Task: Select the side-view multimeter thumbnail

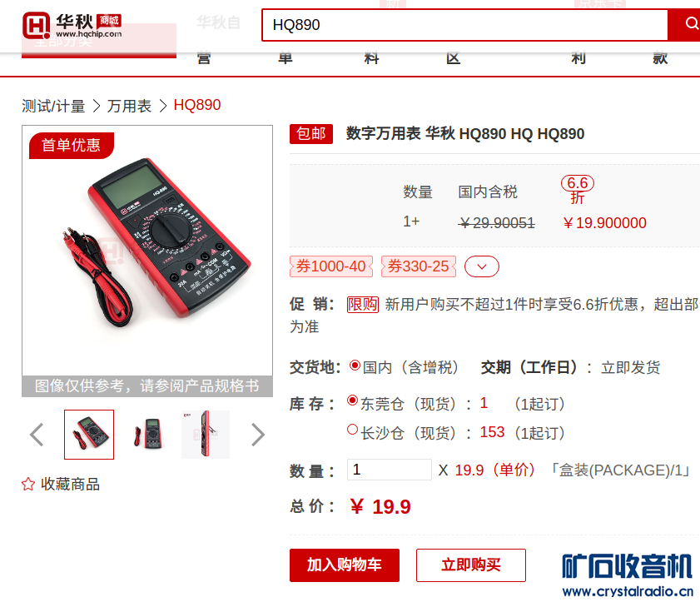Action: [x=206, y=435]
